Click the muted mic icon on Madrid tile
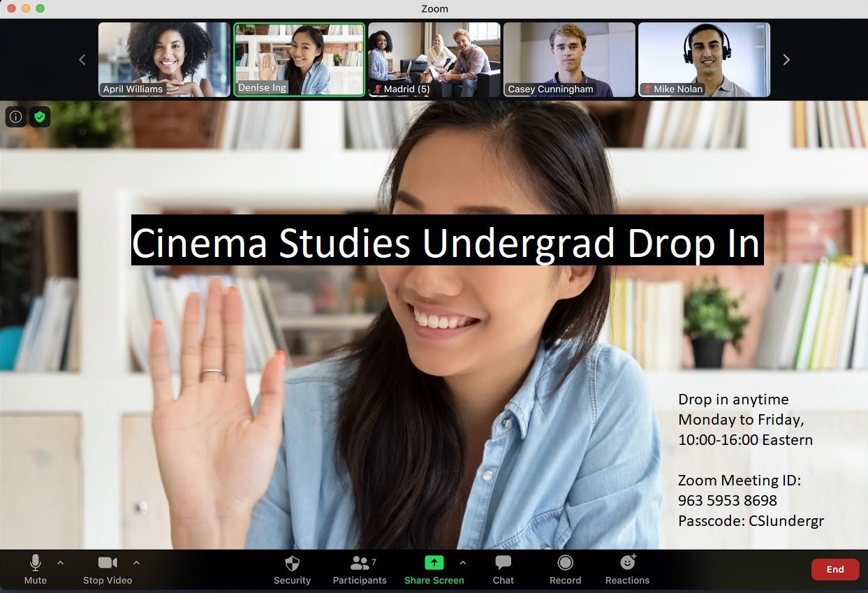The height and width of the screenshot is (593, 868). pos(378,89)
